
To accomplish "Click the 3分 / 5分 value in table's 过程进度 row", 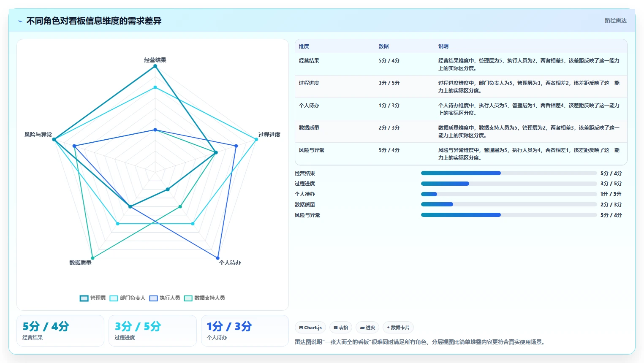I will [x=389, y=83].
